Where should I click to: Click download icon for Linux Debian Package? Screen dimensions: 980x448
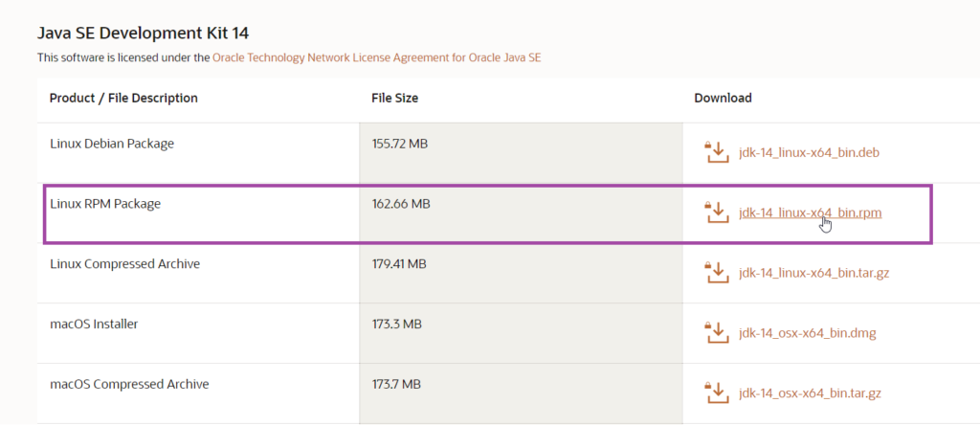tap(716, 152)
